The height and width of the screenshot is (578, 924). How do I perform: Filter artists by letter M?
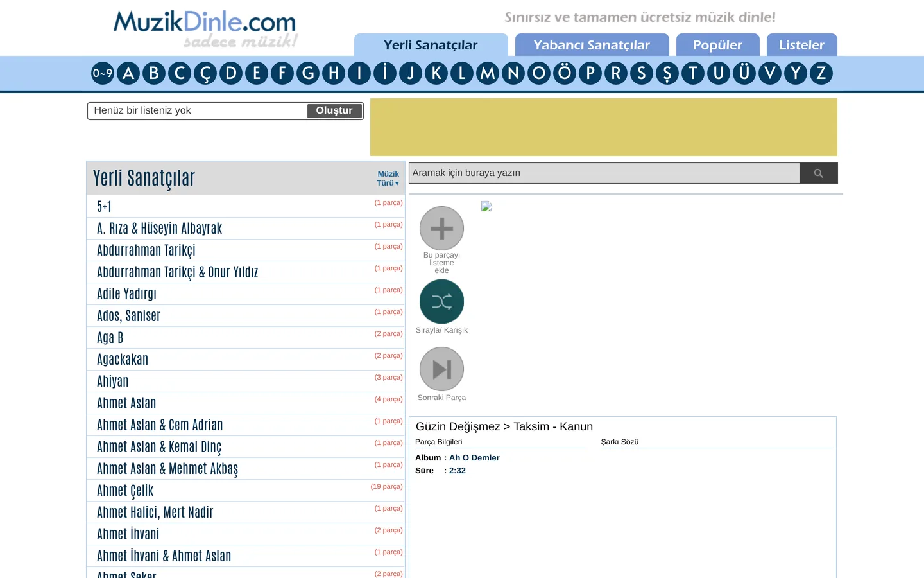pyautogui.click(x=488, y=73)
